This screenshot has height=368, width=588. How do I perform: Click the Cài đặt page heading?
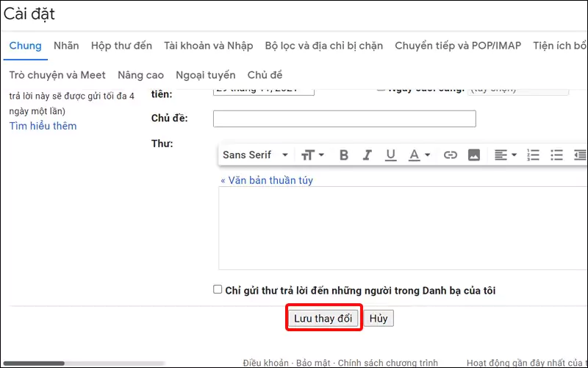click(29, 14)
